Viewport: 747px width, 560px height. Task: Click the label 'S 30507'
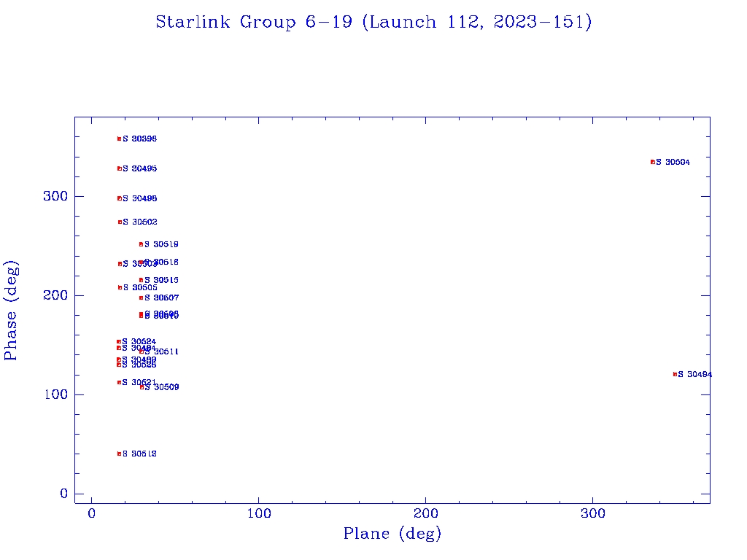pyautogui.click(x=161, y=297)
